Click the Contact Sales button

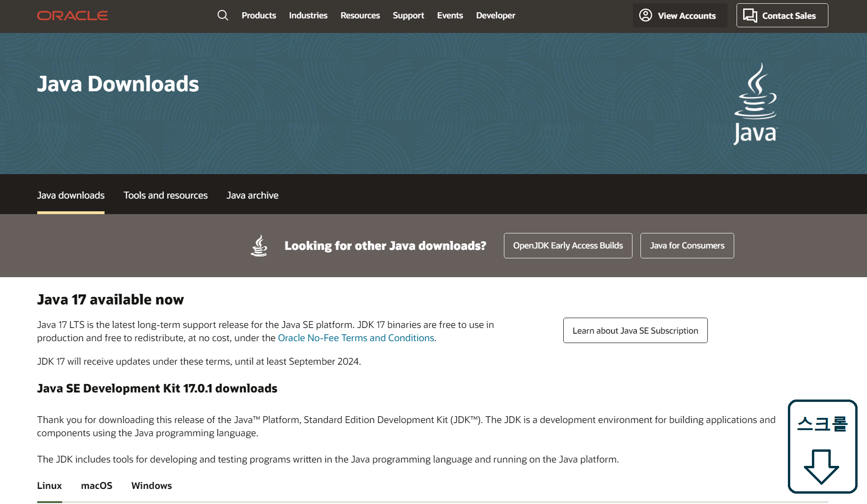tap(782, 16)
